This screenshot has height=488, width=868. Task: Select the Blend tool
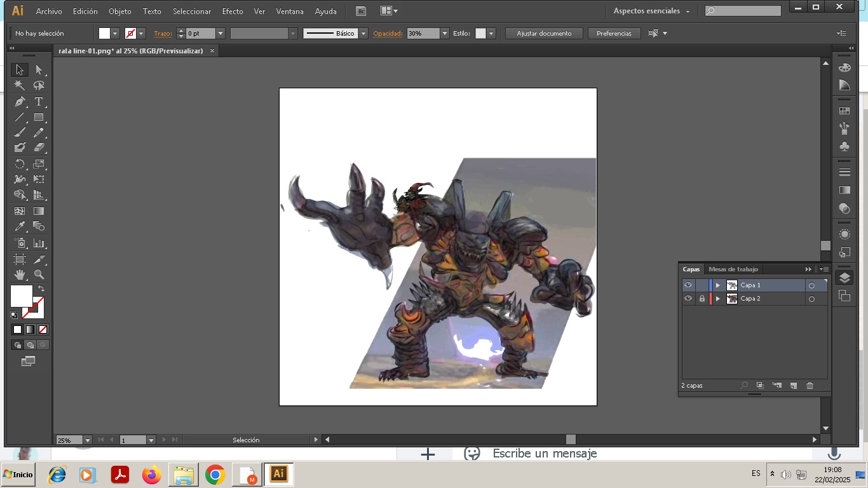[39, 226]
